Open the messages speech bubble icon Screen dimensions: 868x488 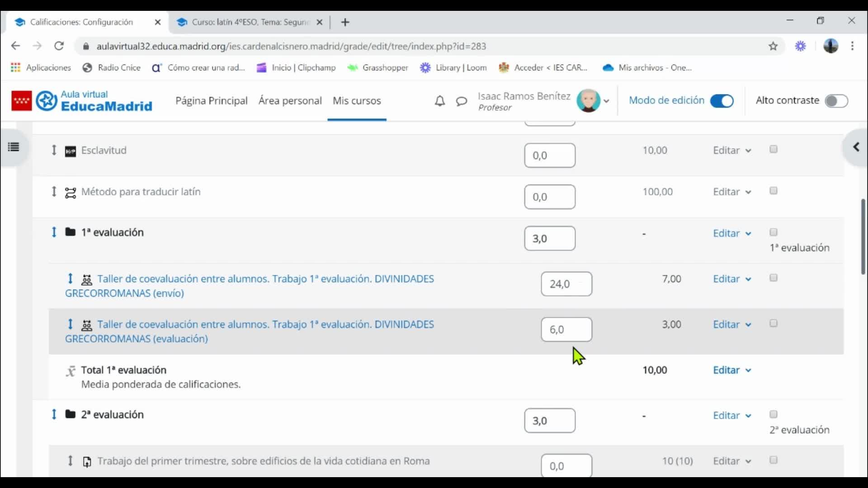pyautogui.click(x=461, y=101)
